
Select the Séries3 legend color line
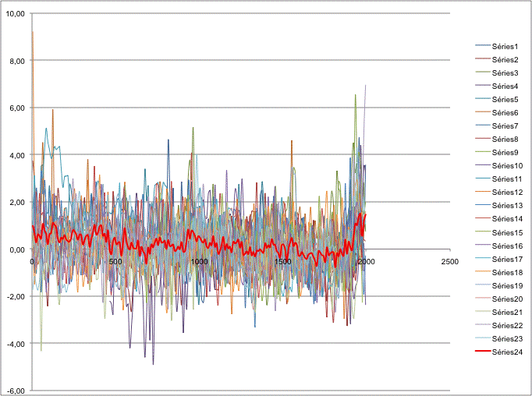[483, 72]
